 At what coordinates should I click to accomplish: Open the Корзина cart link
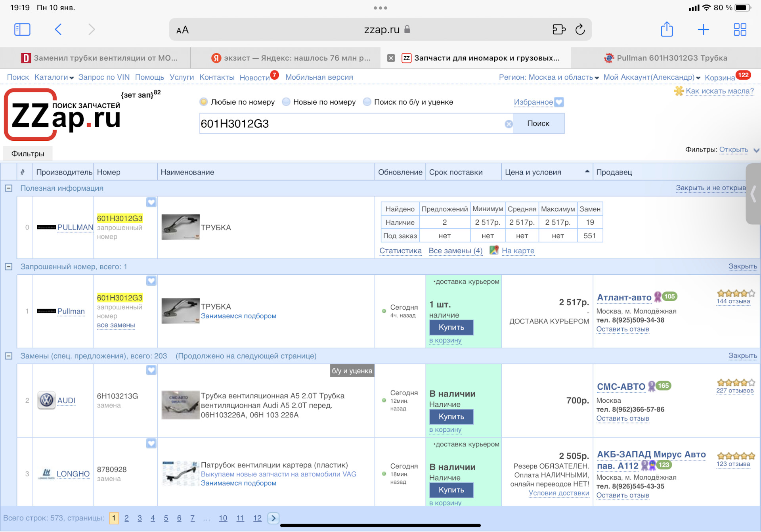pos(720,78)
